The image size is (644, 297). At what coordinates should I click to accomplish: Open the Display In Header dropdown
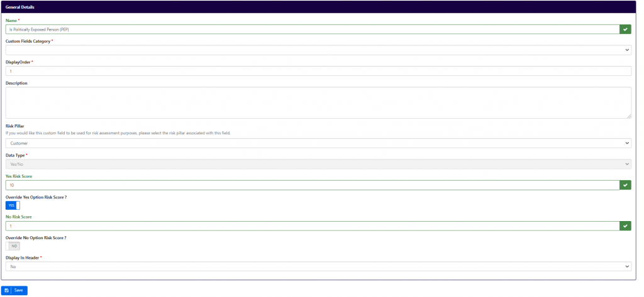point(318,266)
